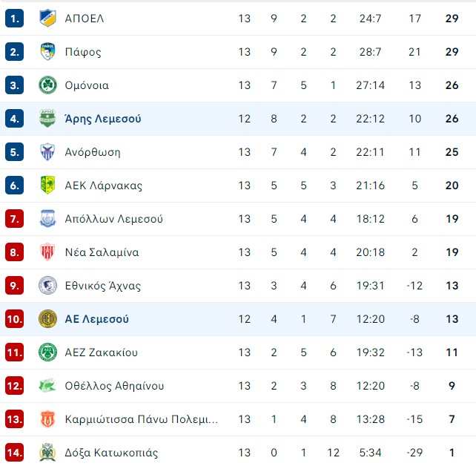Click position badge number 1
The height and width of the screenshot is (469, 476).
14,19
